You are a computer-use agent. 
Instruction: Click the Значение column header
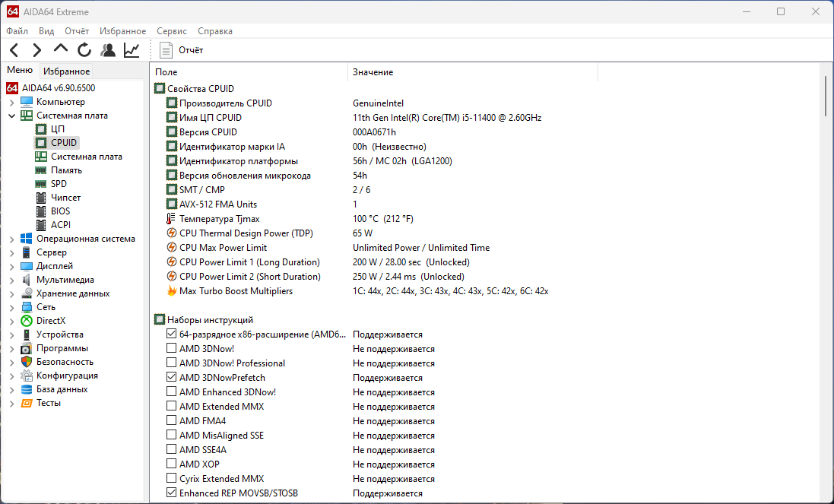473,71
